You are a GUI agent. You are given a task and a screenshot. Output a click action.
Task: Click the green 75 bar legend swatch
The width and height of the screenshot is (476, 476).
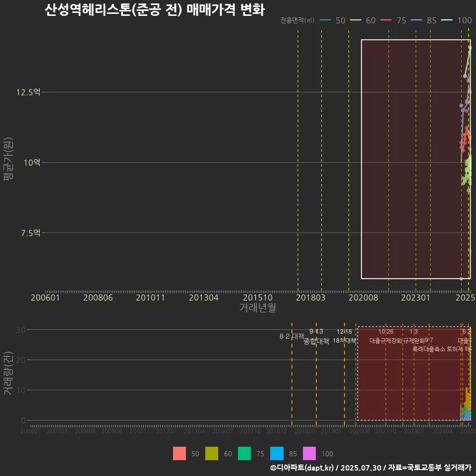[244, 454]
